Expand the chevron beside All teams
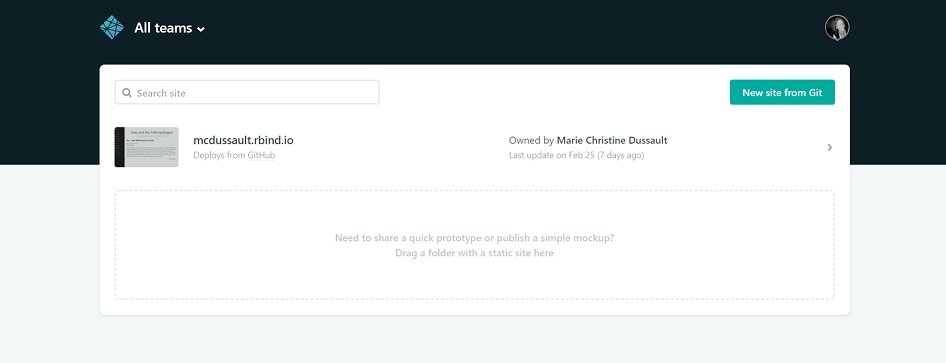This screenshot has width=946, height=363. [x=201, y=30]
